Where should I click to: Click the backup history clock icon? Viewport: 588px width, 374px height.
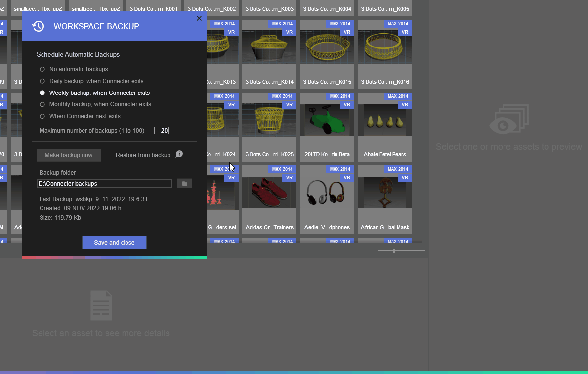(38, 26)
